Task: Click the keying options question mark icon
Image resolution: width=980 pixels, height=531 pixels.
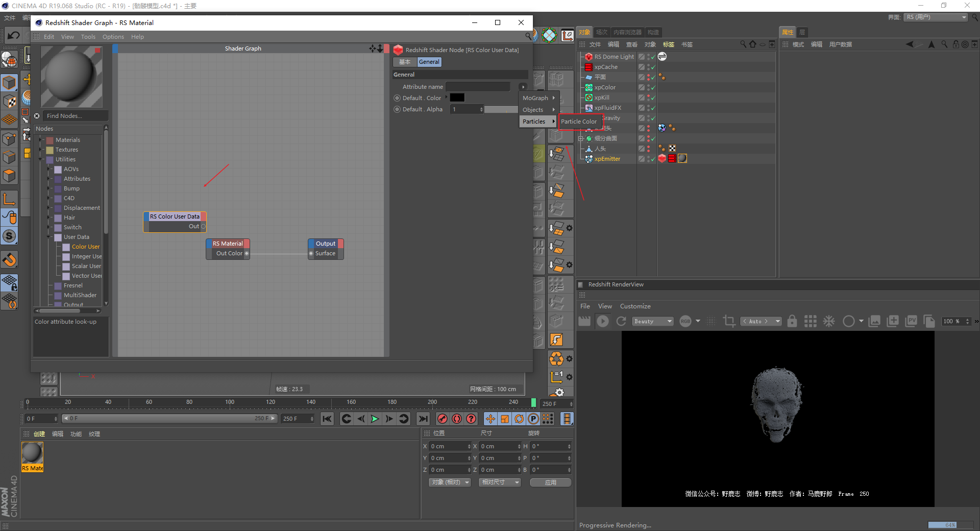Action: 471,419
